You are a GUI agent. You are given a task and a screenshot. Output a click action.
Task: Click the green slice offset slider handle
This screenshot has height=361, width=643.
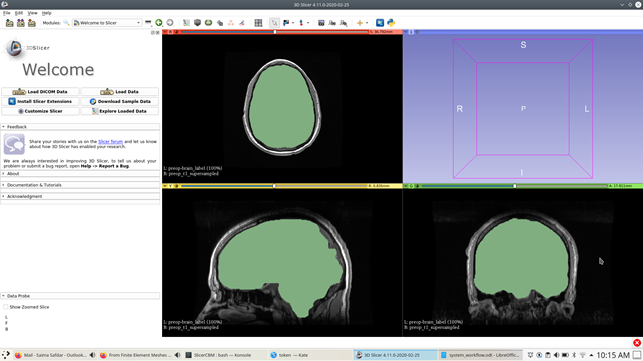(515, 186)
